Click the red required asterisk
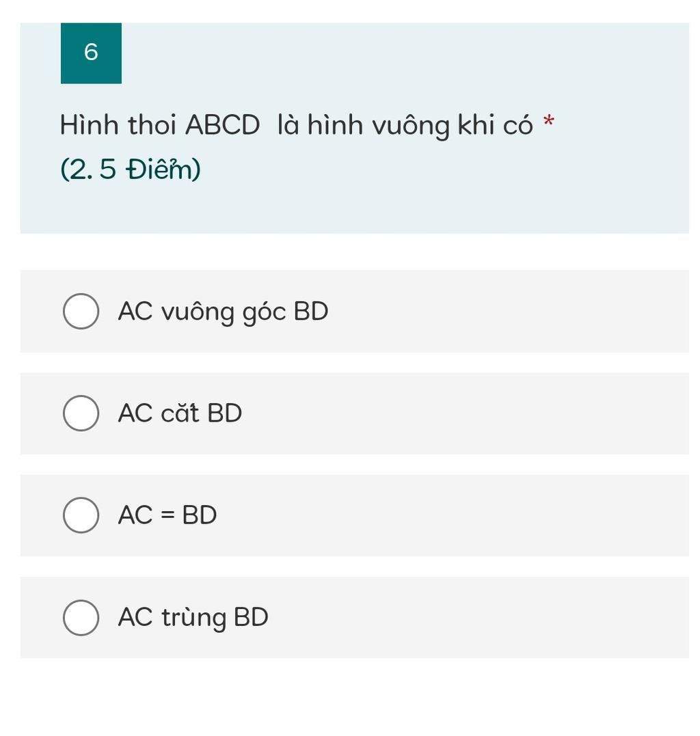 (548, 122)
